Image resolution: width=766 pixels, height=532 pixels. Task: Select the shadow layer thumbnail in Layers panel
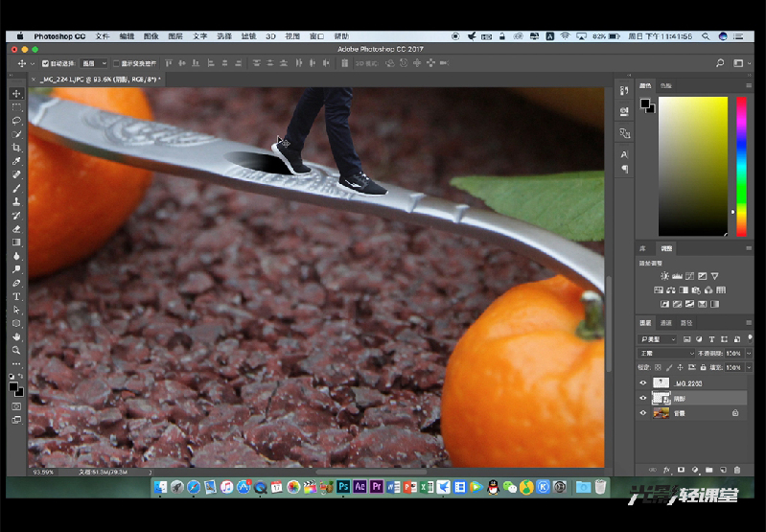(661, 397)
